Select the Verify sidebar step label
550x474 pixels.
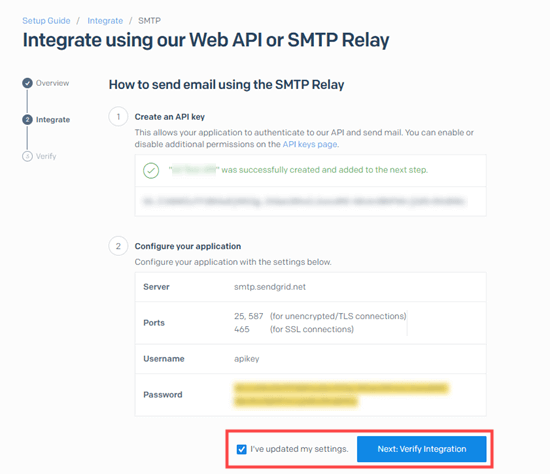46,156
